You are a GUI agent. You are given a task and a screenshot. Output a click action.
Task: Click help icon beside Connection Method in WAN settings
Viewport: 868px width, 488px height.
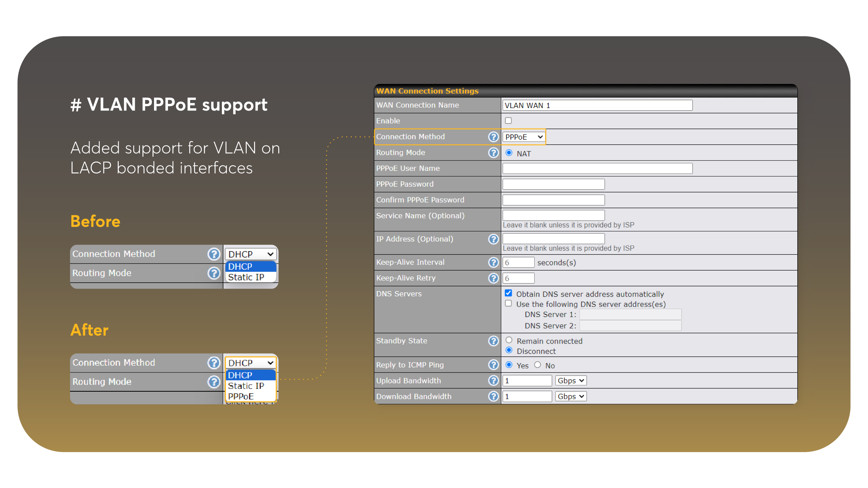tap(493, 137)
